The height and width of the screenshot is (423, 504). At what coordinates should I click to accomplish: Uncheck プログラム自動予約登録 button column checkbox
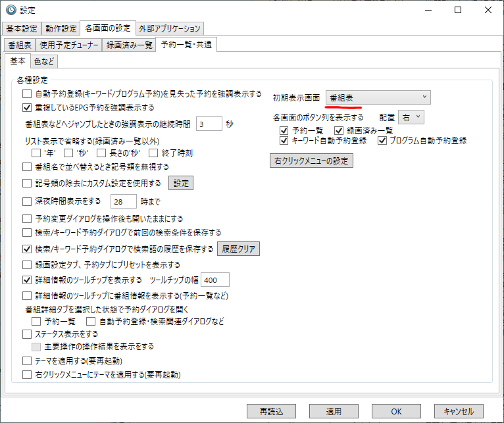[382, 141]
